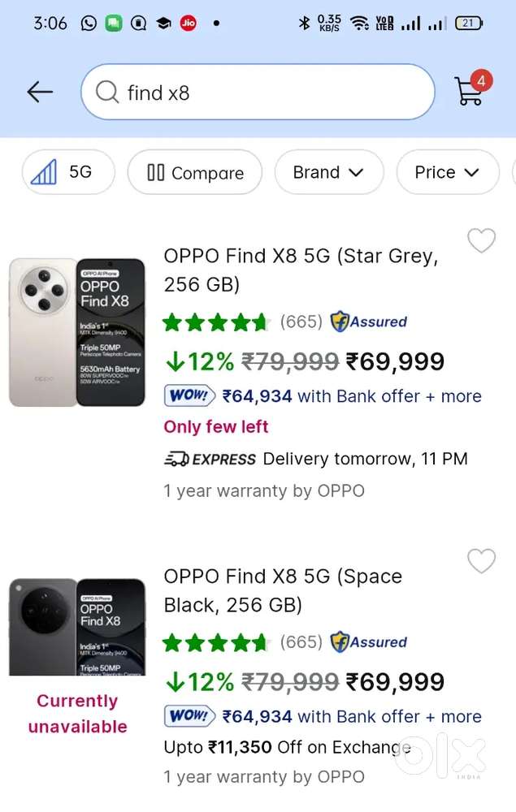Screen dimensions: 516x812
Task: Open WhatsApp notification in status bar
Action: (89, 24)
